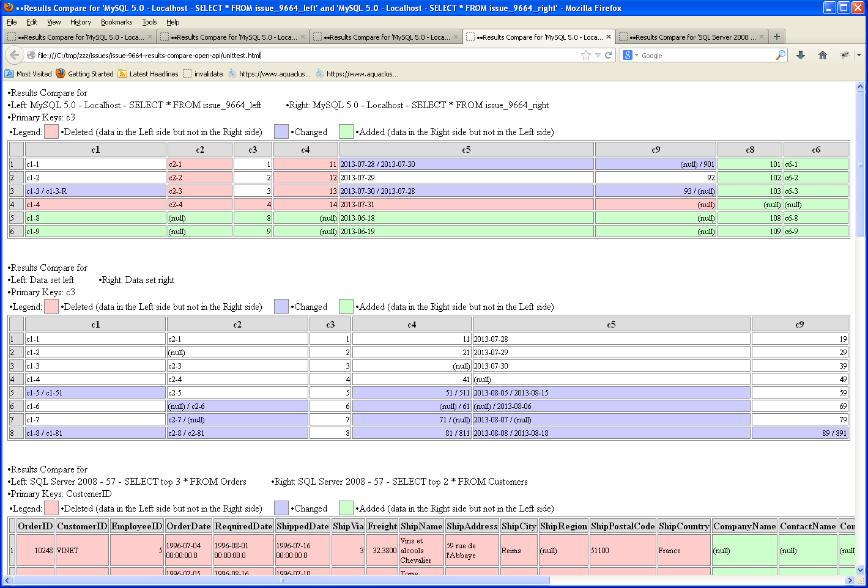Open the History menu
Image resolution: width=868 pixels, height=588 pixels.
[x=80, y=22]
